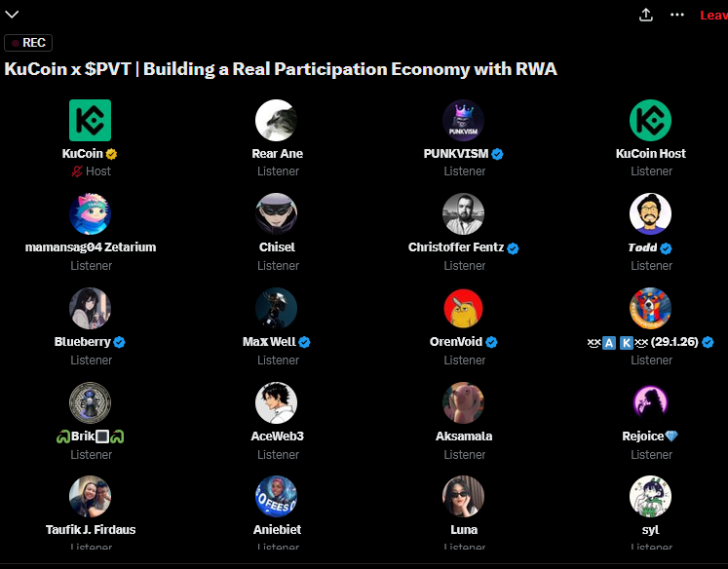This screenshot has height=569, width=728.
Task: Open Chisel's avatar
Action: [276, 214]
